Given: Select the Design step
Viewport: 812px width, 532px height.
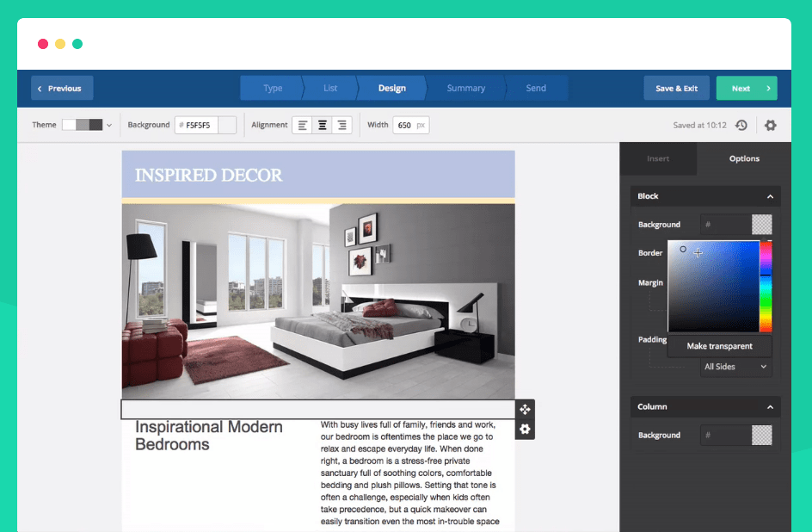Looking at the screenshot, I should (392, 88).
